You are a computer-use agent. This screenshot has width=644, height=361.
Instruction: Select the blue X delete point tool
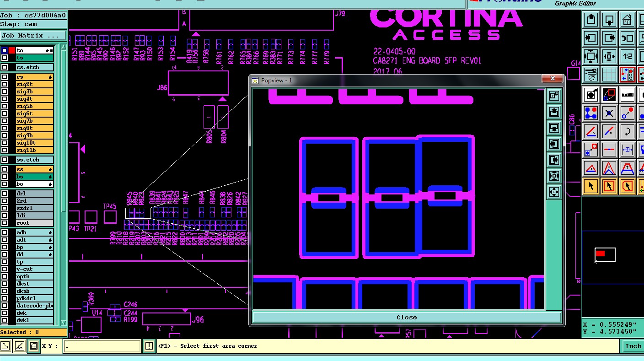tap(609, 113)
